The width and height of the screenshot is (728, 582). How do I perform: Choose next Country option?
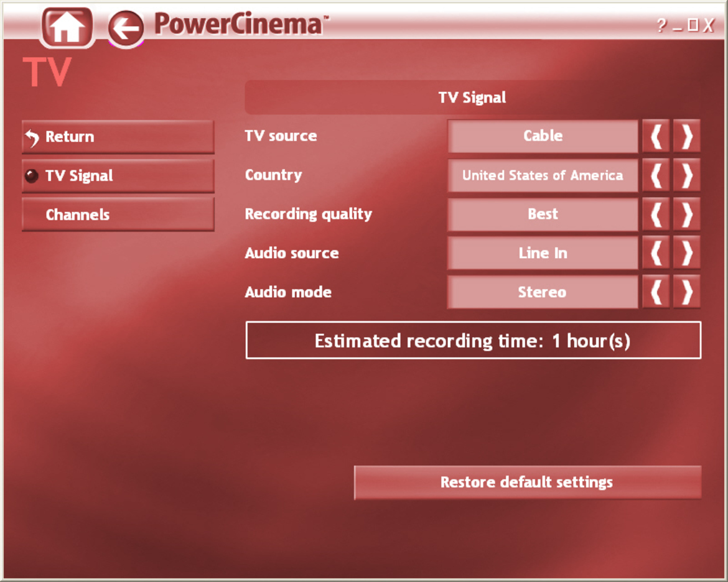[x=687, y=175]
